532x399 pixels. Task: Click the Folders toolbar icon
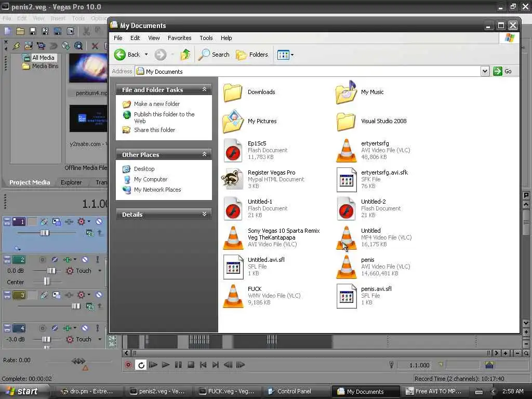click(x=252, y=55)
